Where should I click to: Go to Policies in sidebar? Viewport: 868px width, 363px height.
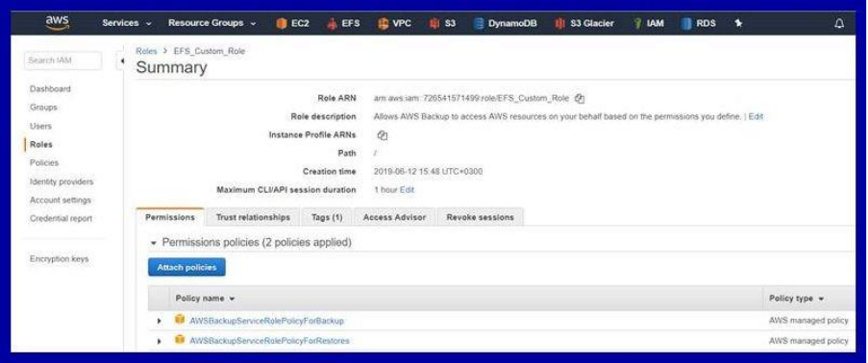tap(44, 162)
